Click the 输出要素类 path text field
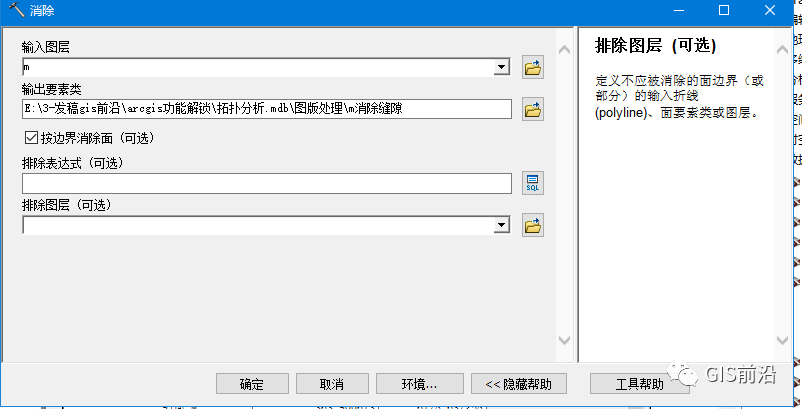Viewport: 802px width, 409px height. tap(267, 109)
